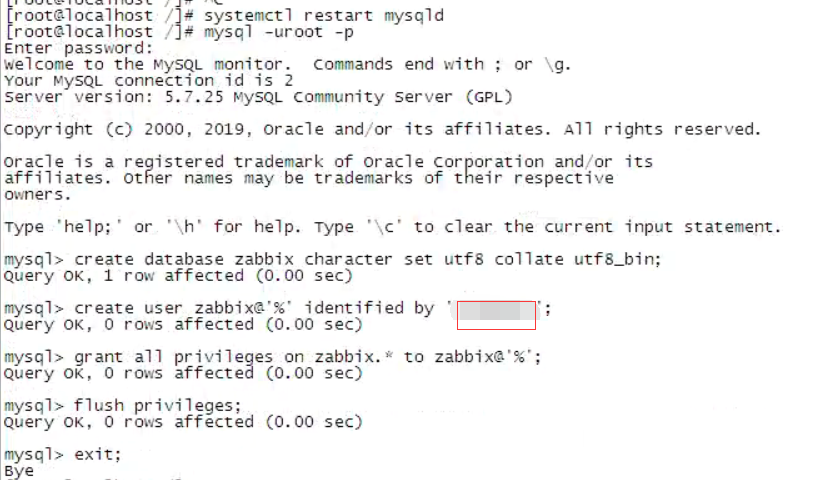Click the 'flush privileges;' command
Viewport: 829px width, 480px height.
coord(158,405)
